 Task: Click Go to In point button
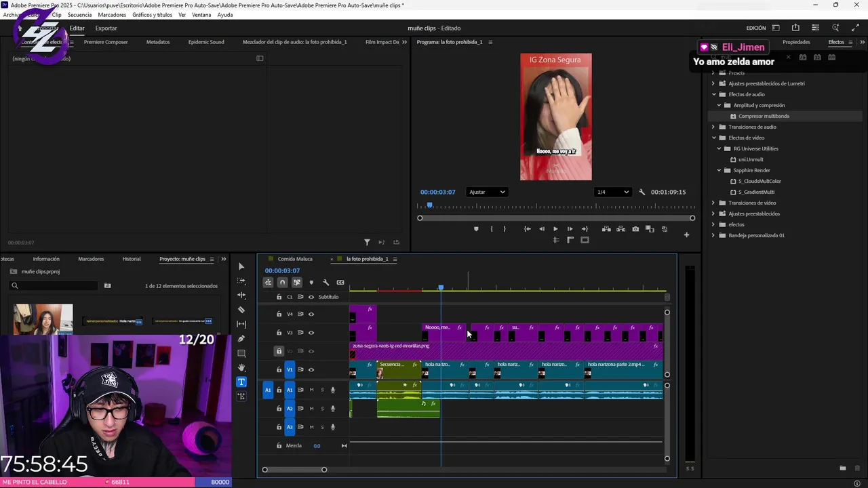coord(528,229)
